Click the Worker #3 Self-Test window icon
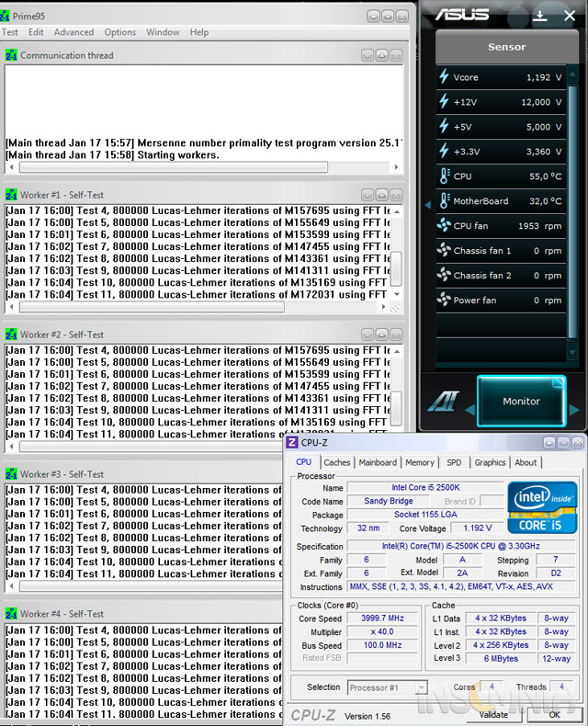The height and width of the screenshot is (726, 588). click(11, 474)
